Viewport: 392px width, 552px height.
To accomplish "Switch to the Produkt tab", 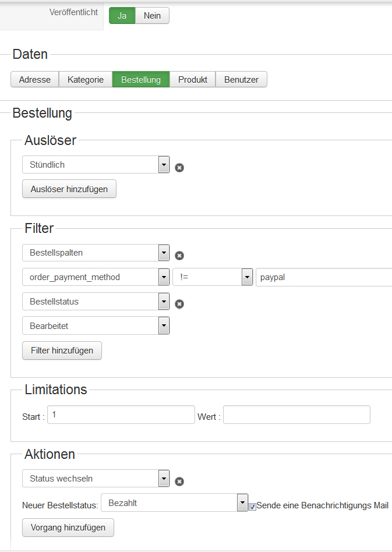I will click(193, 80).
